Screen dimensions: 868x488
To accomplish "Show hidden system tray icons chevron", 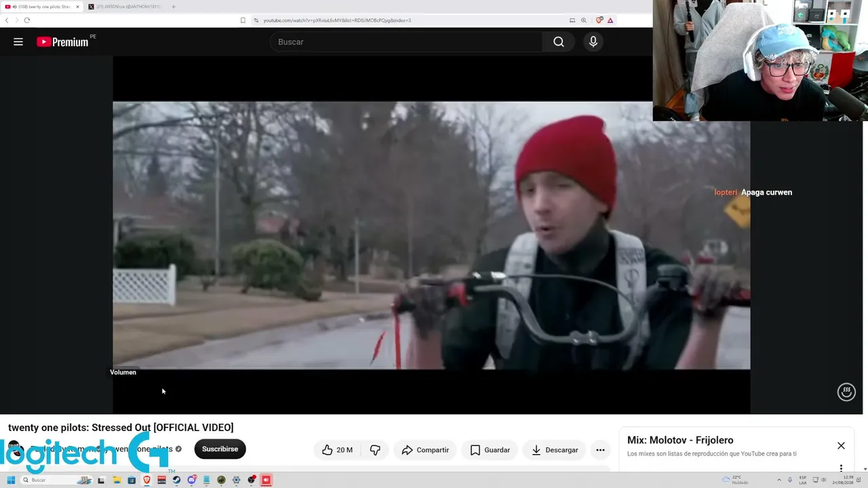I will (x=778, y=480).
